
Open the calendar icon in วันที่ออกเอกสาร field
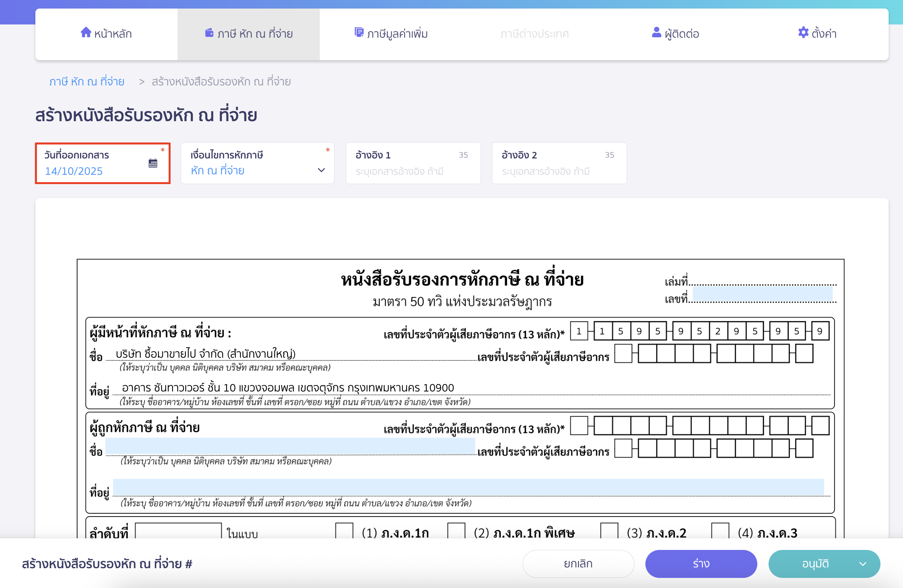point(153,163)
